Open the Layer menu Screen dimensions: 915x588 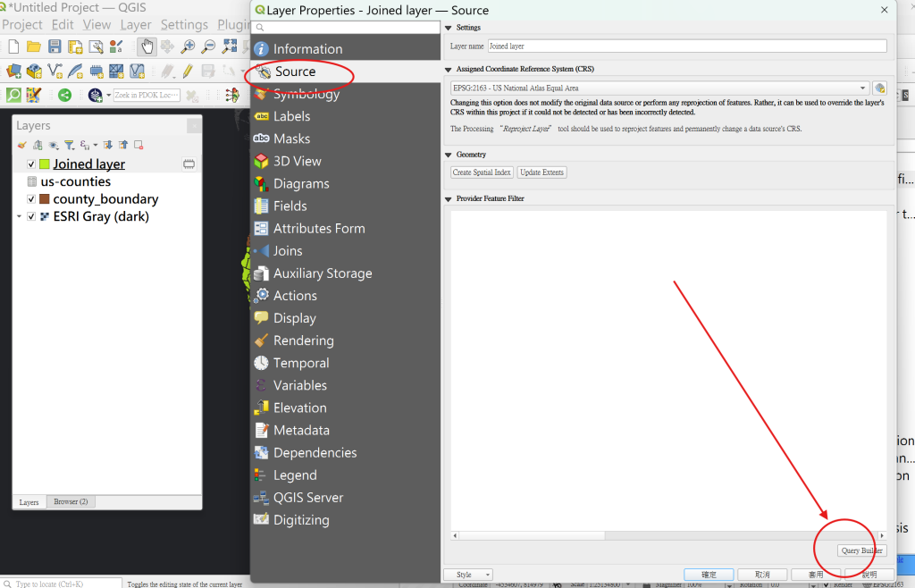click(x=136, y=24)
